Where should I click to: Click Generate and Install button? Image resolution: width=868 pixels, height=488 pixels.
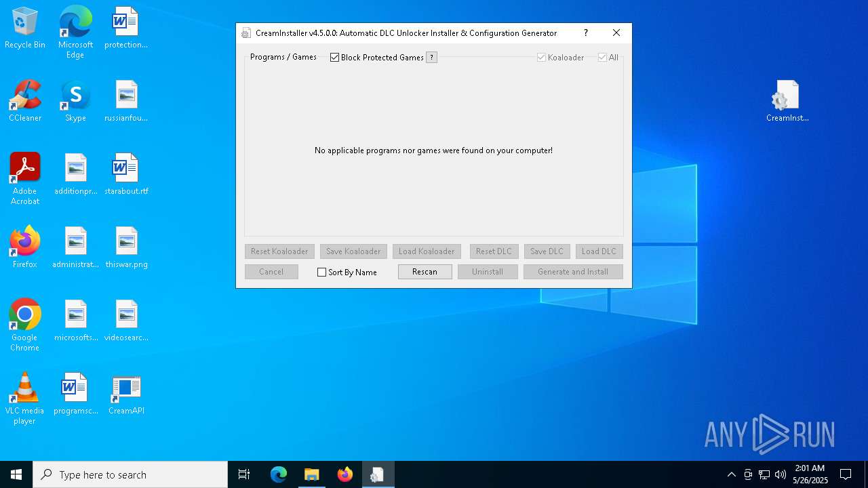point(573,272)
